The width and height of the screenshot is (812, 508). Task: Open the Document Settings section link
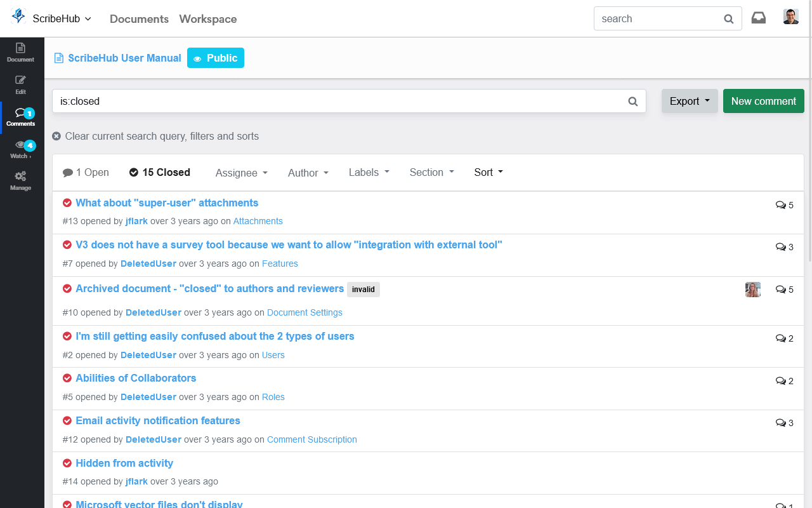(x=304, y=312)
